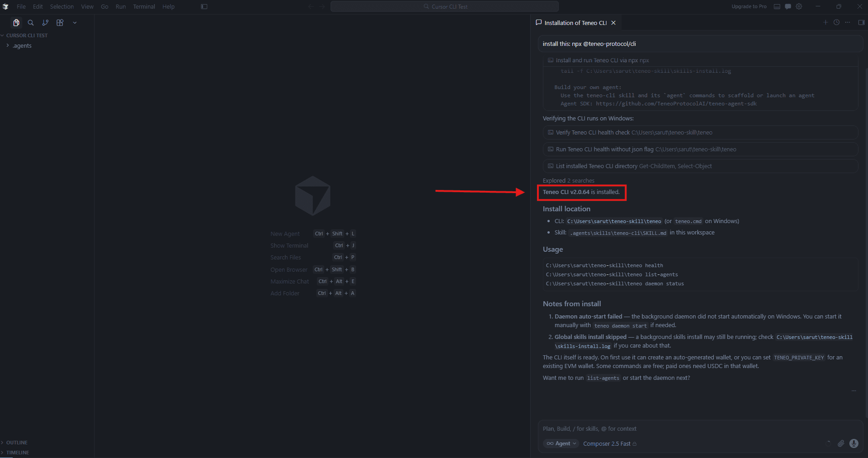Open the Selection menu
This screenshot has height=458, width=868.
point(62,6)
